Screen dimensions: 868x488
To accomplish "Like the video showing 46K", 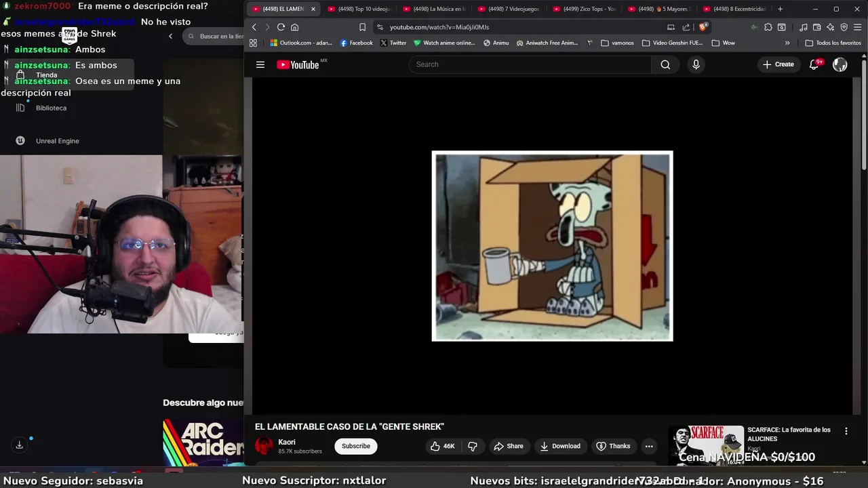I will [x=443, y=446].
